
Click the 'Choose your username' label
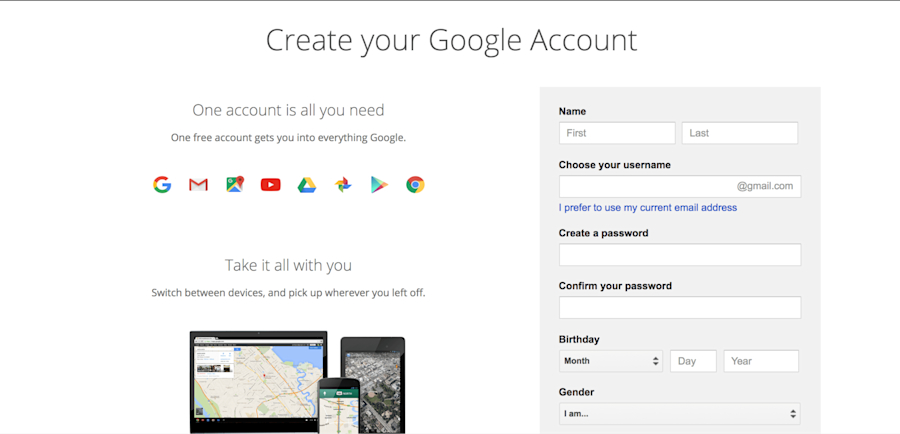(x=615, y=165)
